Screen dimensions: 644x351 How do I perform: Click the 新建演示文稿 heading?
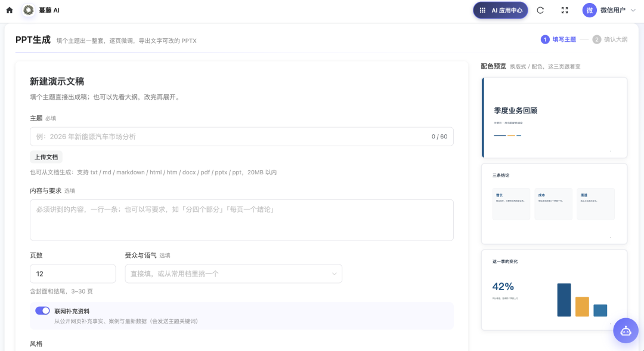pos(57,81)
